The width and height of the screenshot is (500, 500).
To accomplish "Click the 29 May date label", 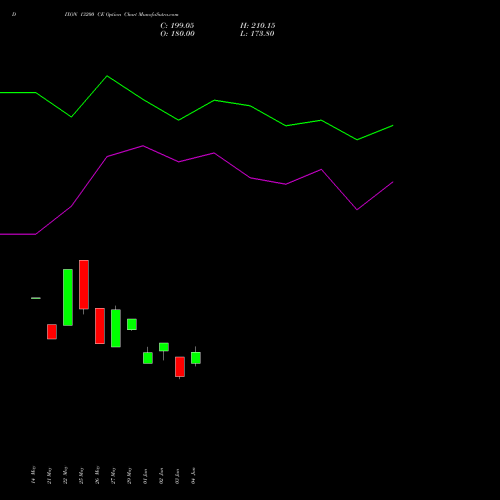I will 129,476.
